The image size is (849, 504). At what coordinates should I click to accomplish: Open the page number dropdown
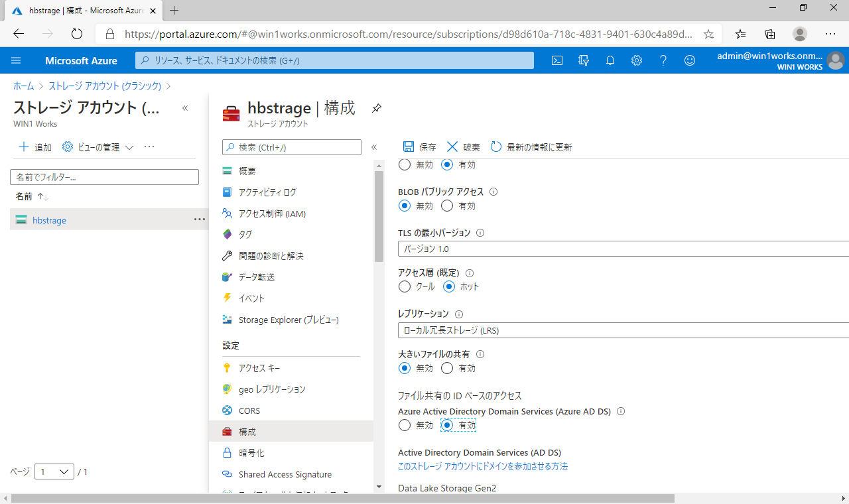54,472
